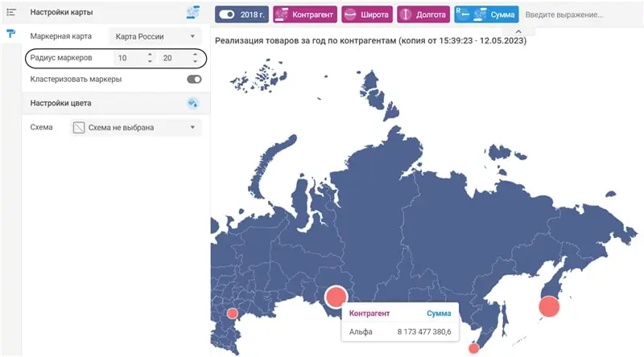Decrease the minimum marker radius
Screen dimensions: 644x357
click(x=150, y=62)
